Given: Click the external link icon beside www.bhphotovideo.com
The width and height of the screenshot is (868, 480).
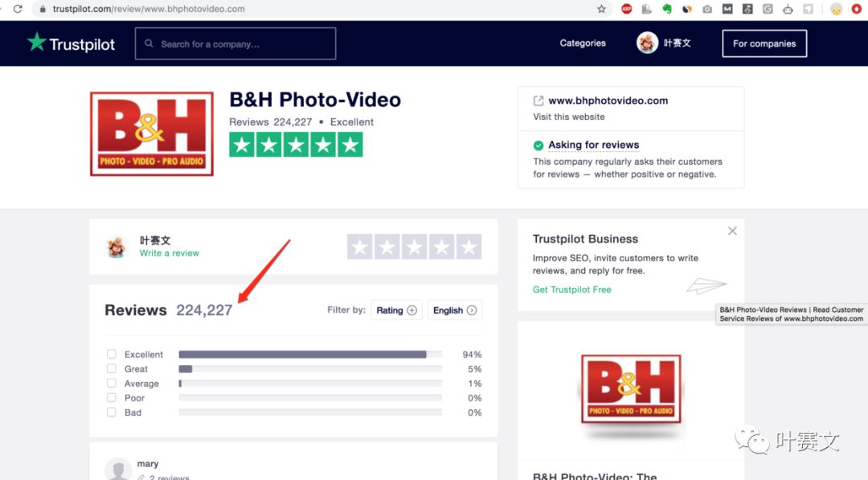Looking at the screenshot, I should tap(538, 101).
